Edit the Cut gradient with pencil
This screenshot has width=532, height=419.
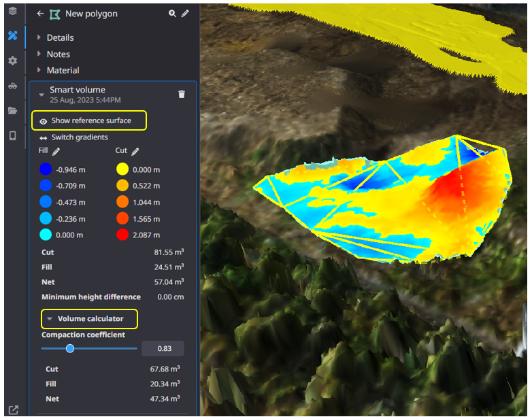pos(135,152)
